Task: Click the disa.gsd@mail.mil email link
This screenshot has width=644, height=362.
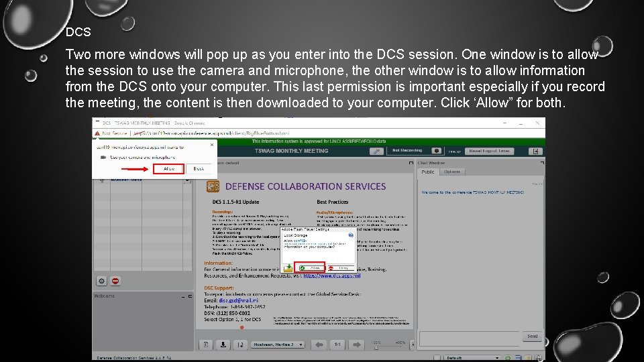Action: [238, 300]
